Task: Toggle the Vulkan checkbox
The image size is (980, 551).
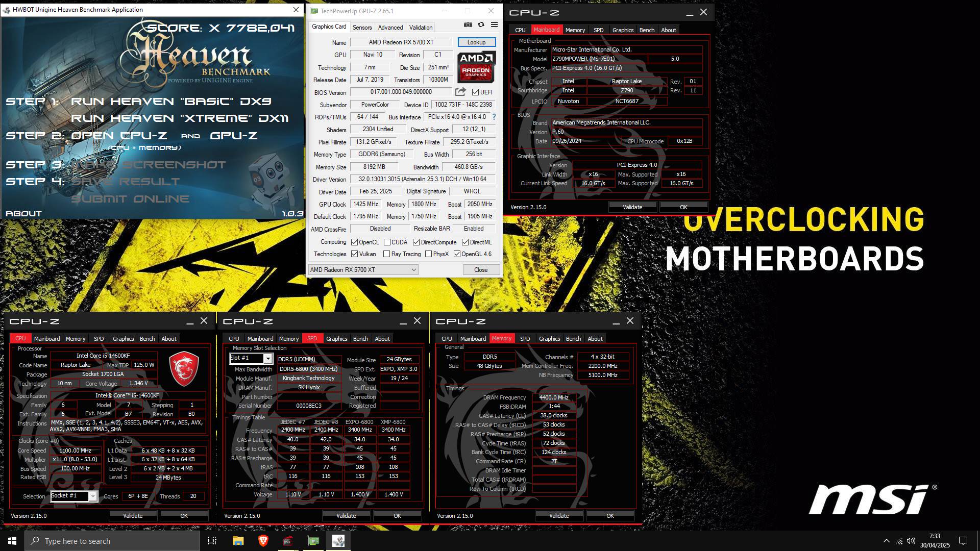Action: pyautogui.click(x=354, y=254)
